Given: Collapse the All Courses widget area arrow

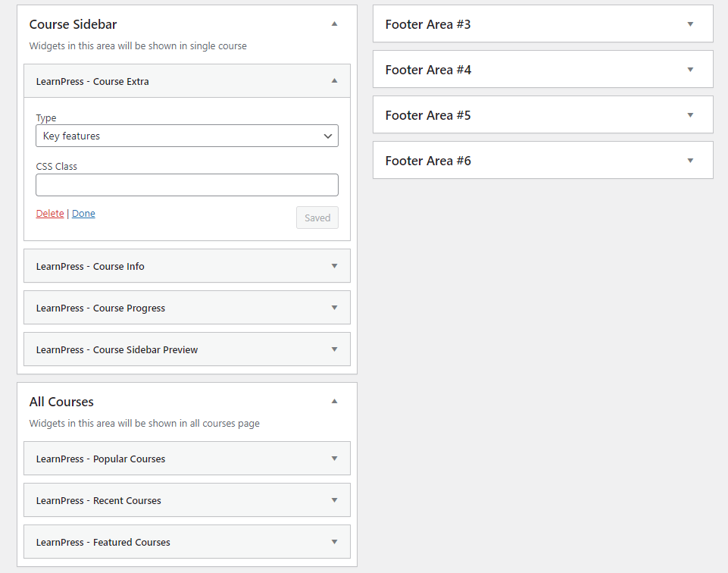Looking at the screenshot, I should point(334,402).
